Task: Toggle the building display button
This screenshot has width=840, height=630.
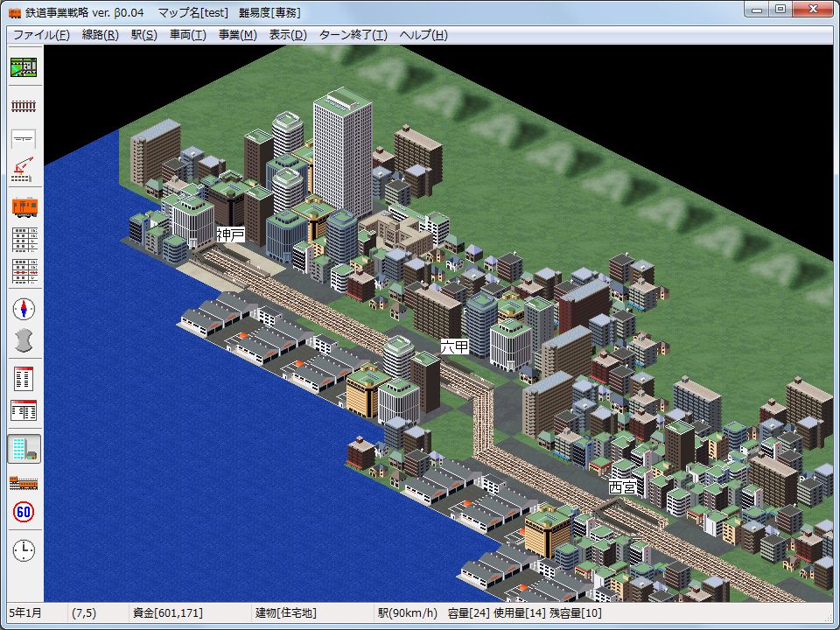Action: tap(24, 449)
